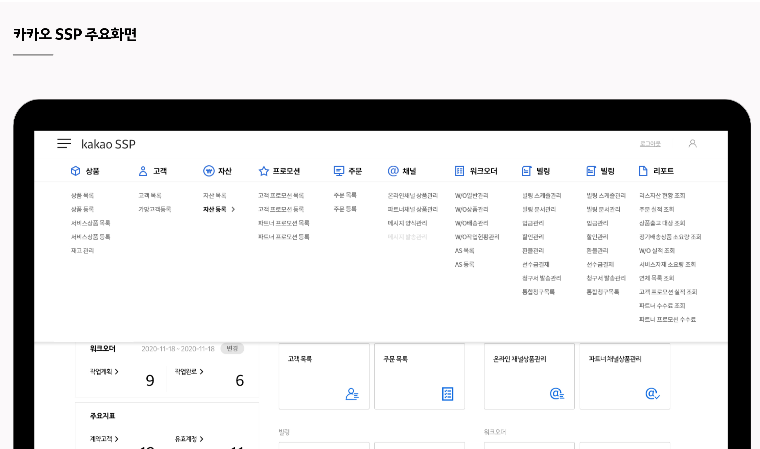This screenshot has width=760, height=449.
Task: Select 파트너 프로모션 등록 menu entry
Action: 284,237
